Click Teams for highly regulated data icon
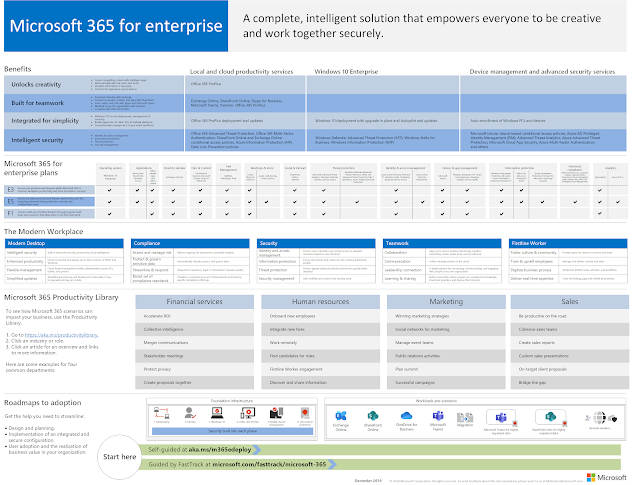 [501, 418]
